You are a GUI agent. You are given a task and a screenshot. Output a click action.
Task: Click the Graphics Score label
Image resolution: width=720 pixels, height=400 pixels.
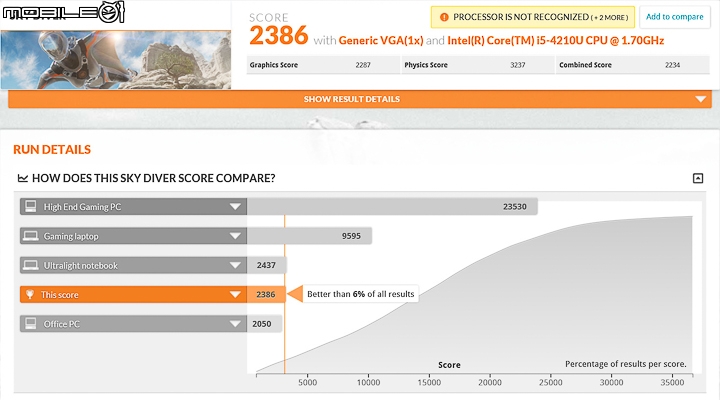pyautogui.click(x=274, y=65)
